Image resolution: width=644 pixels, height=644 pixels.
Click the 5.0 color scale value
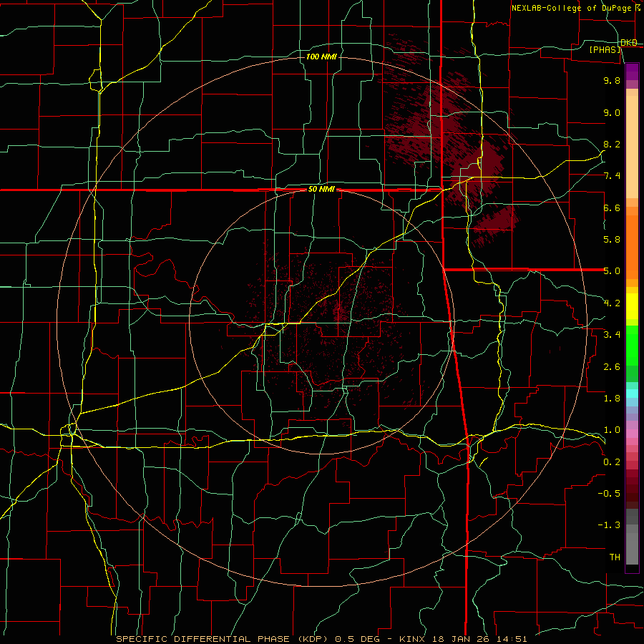612,271
